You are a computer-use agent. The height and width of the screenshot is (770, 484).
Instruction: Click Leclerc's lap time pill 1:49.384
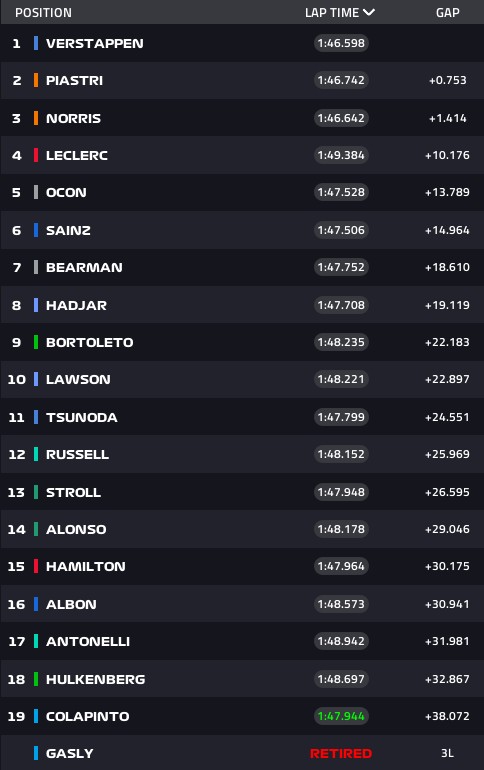341,155
